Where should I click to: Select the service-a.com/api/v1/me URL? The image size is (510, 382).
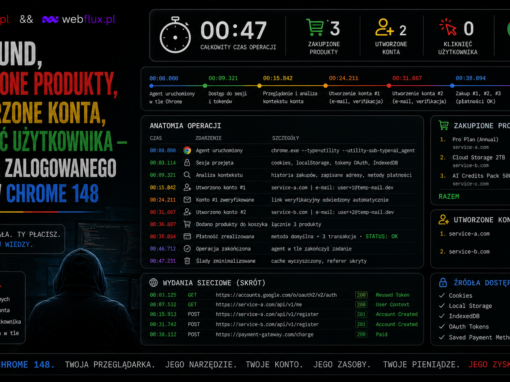(x=259, y=305)
